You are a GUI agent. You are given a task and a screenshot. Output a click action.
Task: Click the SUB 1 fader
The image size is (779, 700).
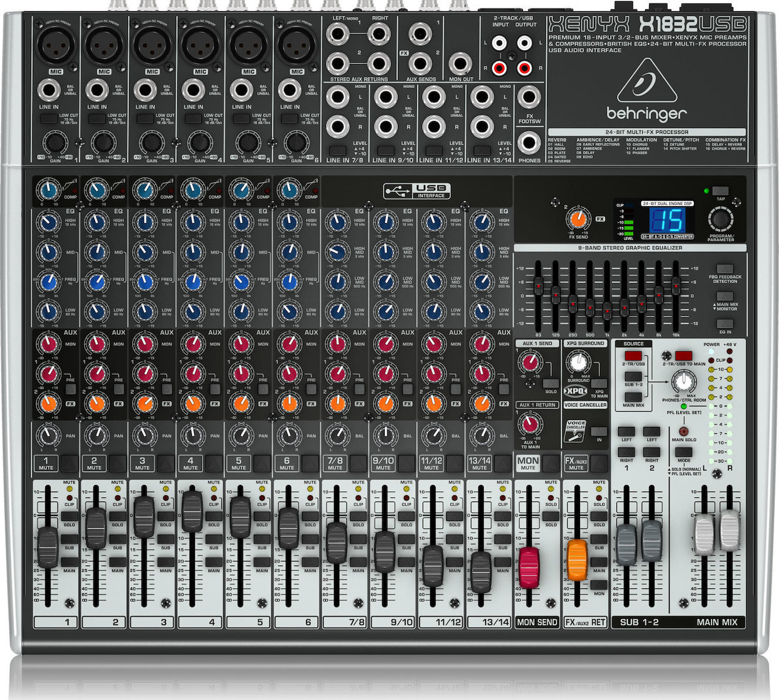pos(626,544)
